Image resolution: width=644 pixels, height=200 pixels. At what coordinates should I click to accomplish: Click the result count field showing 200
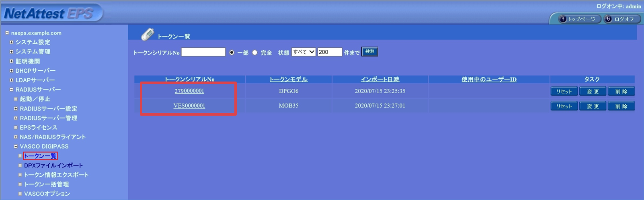(329, 52)
